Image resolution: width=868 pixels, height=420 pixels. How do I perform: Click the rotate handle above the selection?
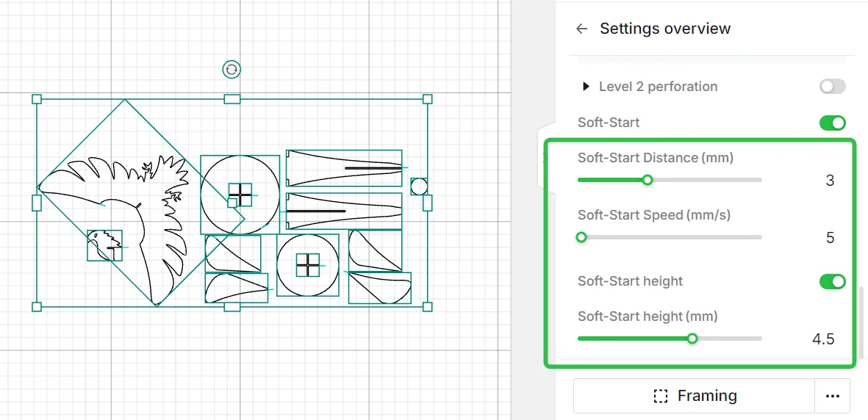click(x=232, y=69)
